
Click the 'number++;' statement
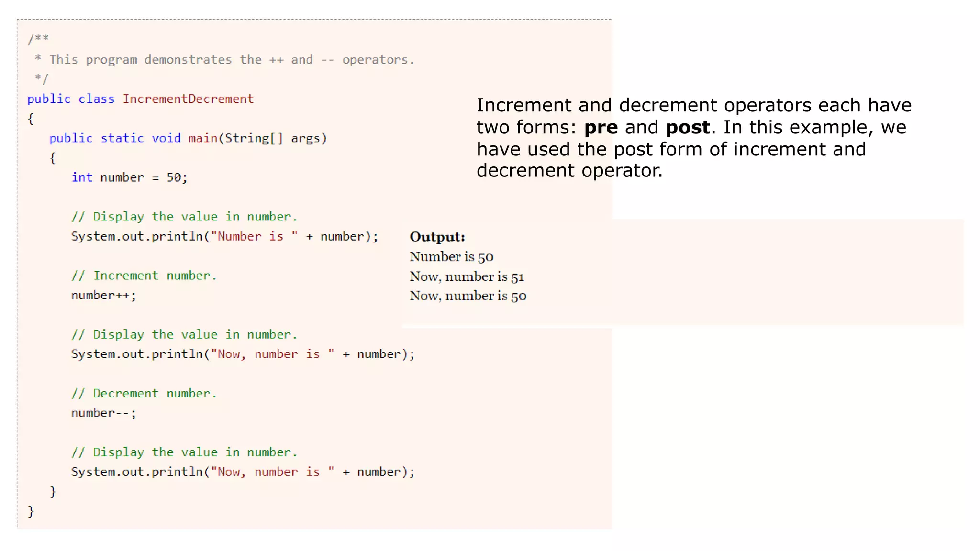[x=104, y=295]
